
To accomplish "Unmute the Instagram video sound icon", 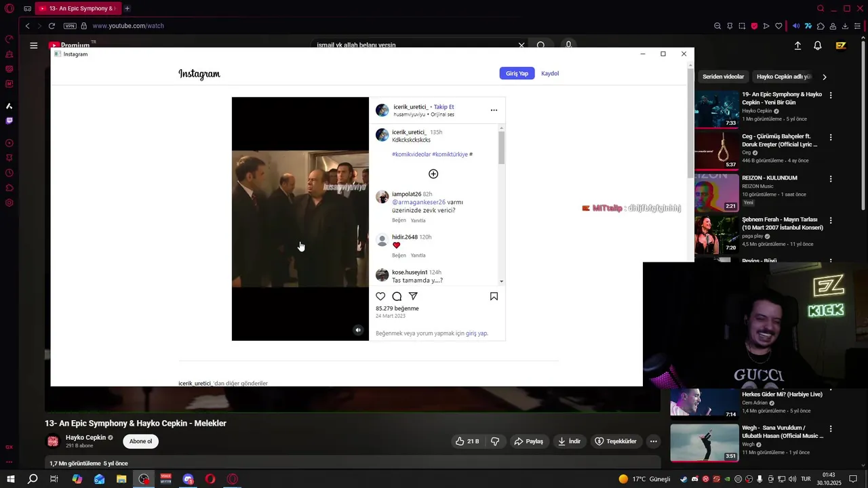I will pyautogui.click(x=358, y=330).
